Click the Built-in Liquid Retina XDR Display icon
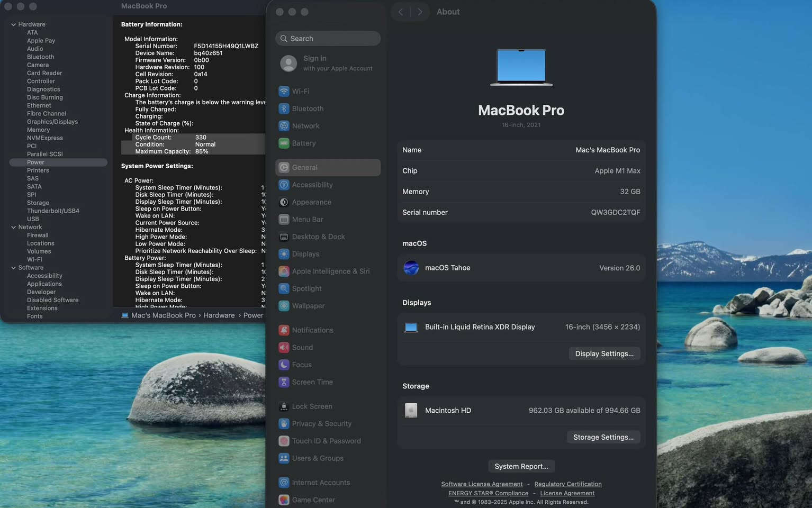The height and width of the screenshot is (508, 812). click(x=411, y=327)
